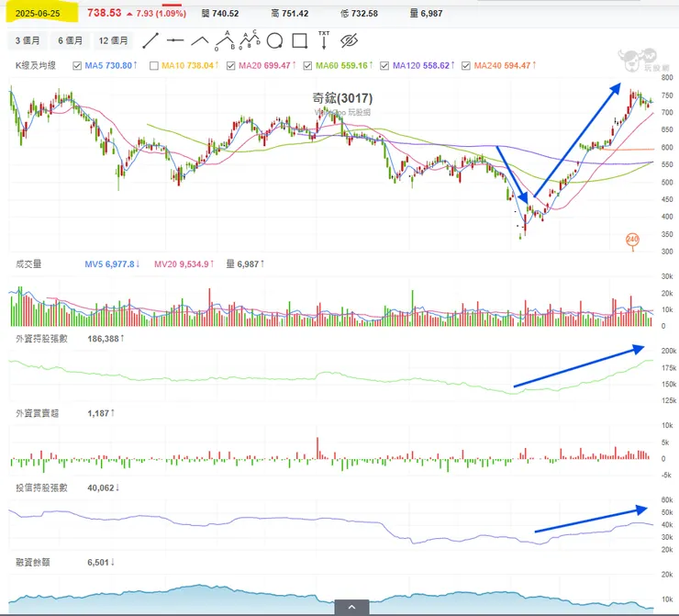679x616 pixels.
Task: Select the trend line drawing tool
Action: tap(150, 40)
